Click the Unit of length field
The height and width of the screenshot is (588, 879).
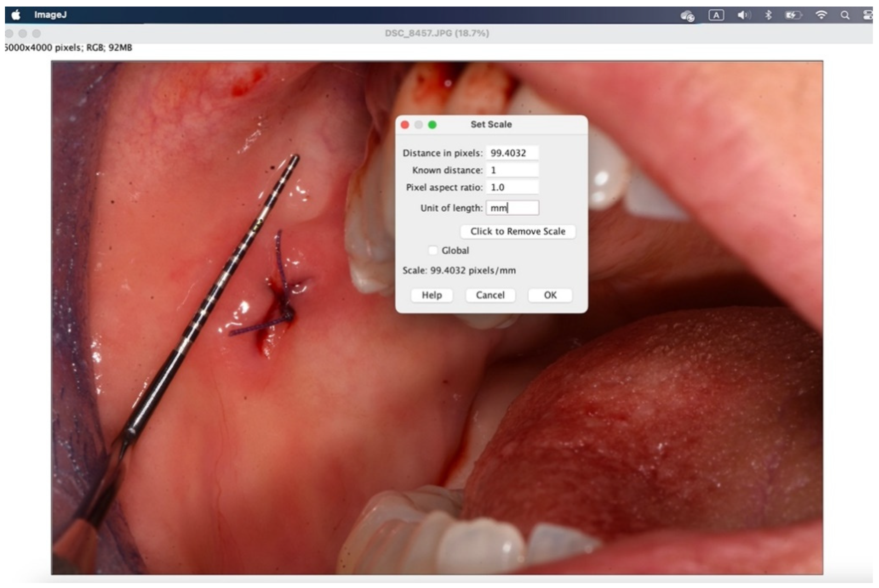512,208
